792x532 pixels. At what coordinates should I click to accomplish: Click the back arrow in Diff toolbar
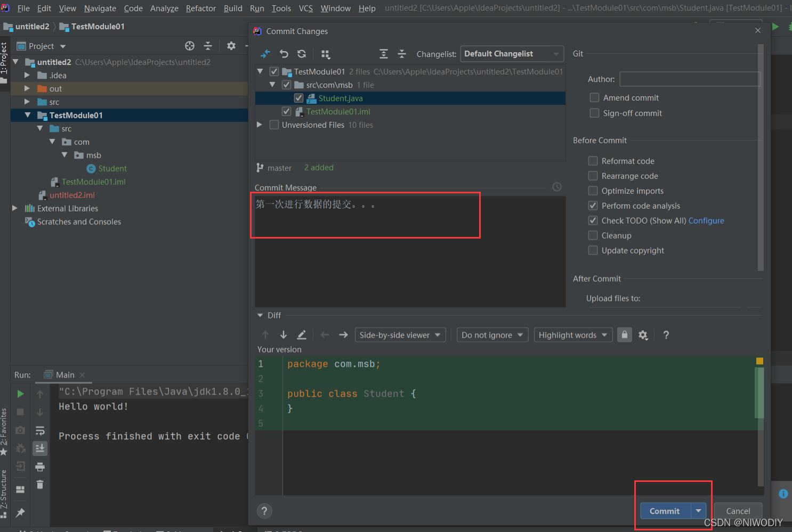[325, 334]
